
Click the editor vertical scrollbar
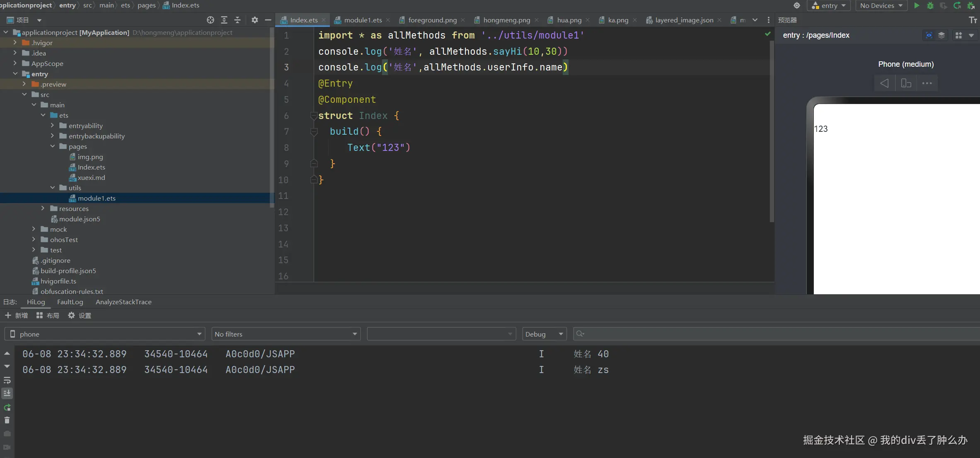pos(772,128)
